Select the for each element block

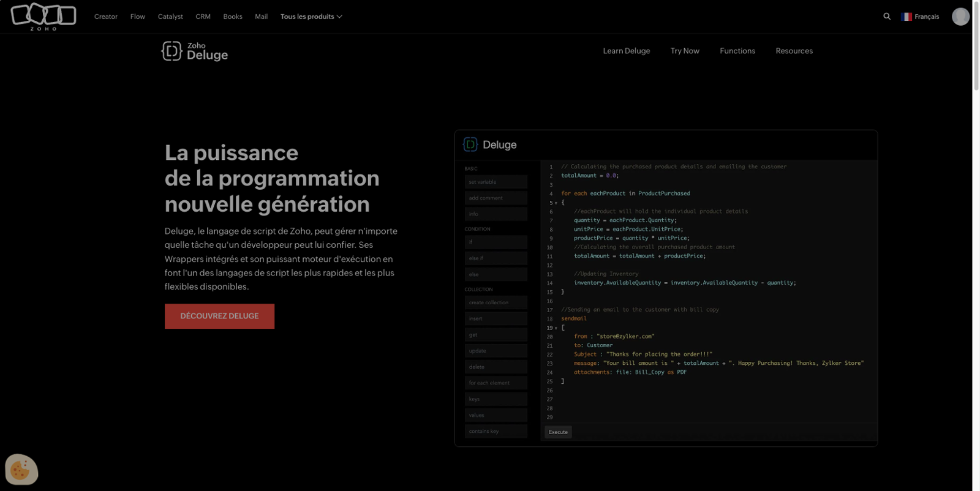[496, 383]
